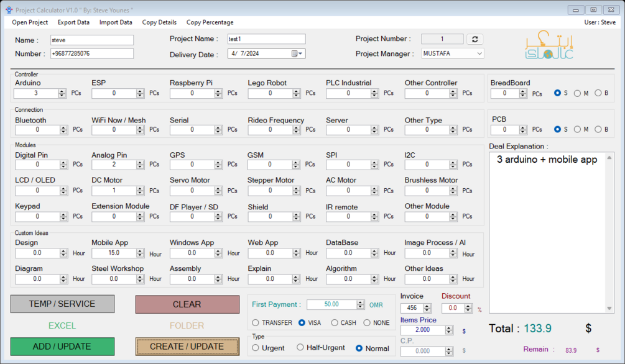625x364 pixels.
Task: Increase Arduino quantity with up arrow
Action: click(62, 91)
